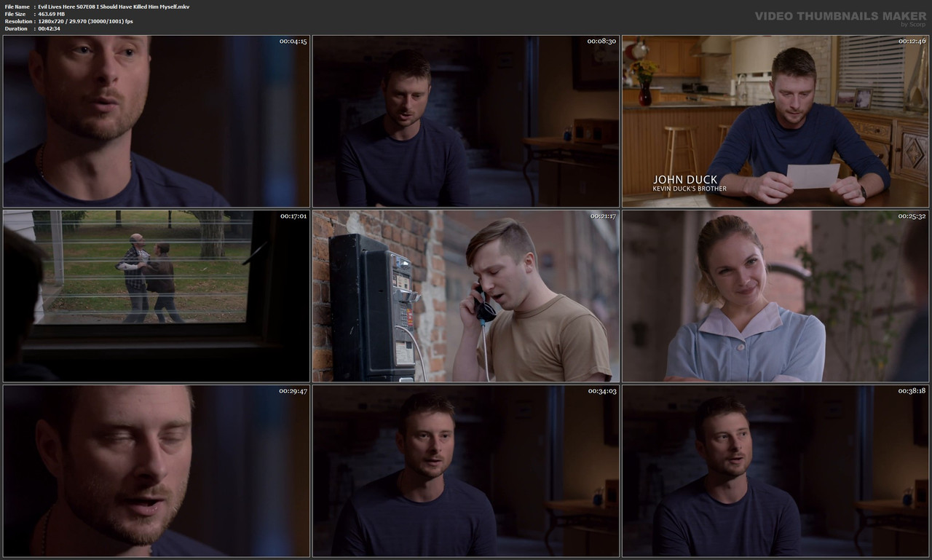Click the resolution value 1280x720 / 29.970 fps
This screenshot has height=560, width=932.
(x=85, y=21)
